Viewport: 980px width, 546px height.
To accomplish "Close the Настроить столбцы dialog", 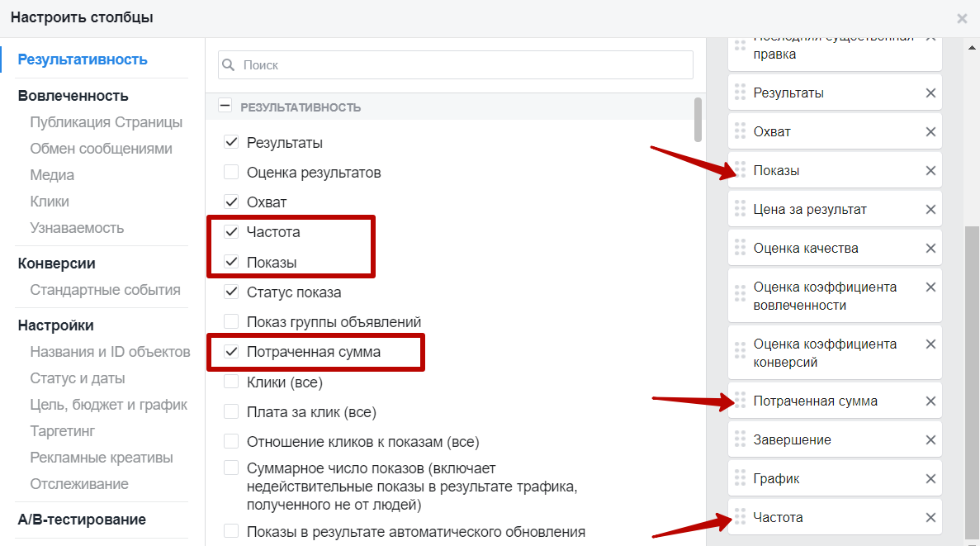I will click(962, 19).
